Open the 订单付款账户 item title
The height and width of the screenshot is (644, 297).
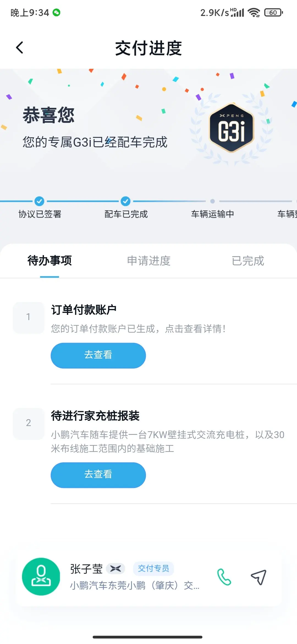tap(84, 310)
